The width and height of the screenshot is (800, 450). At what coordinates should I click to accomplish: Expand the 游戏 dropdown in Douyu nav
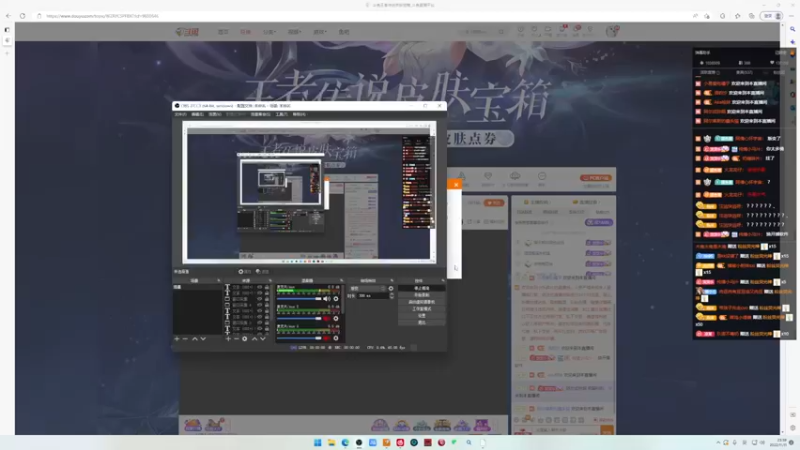(319, 32)
